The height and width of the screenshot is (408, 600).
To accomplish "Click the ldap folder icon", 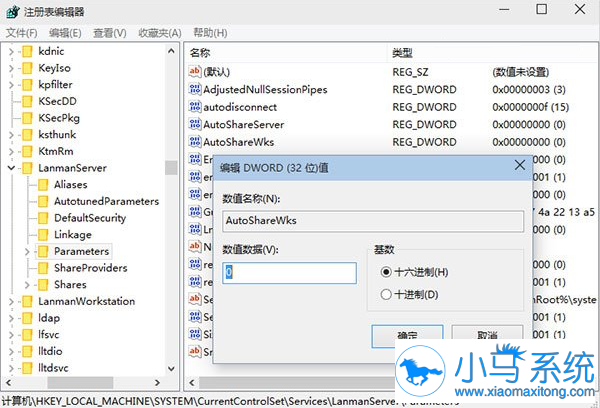I will pos(27,318).
